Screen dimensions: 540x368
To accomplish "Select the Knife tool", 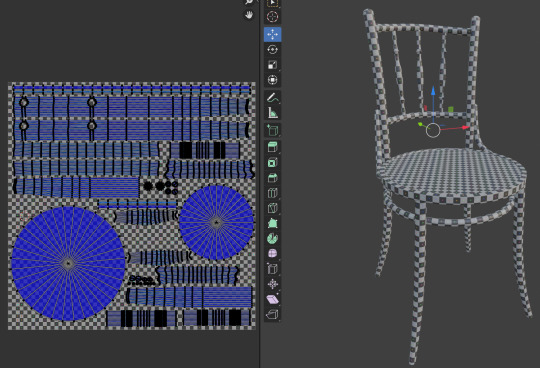I will pos(272,208).
